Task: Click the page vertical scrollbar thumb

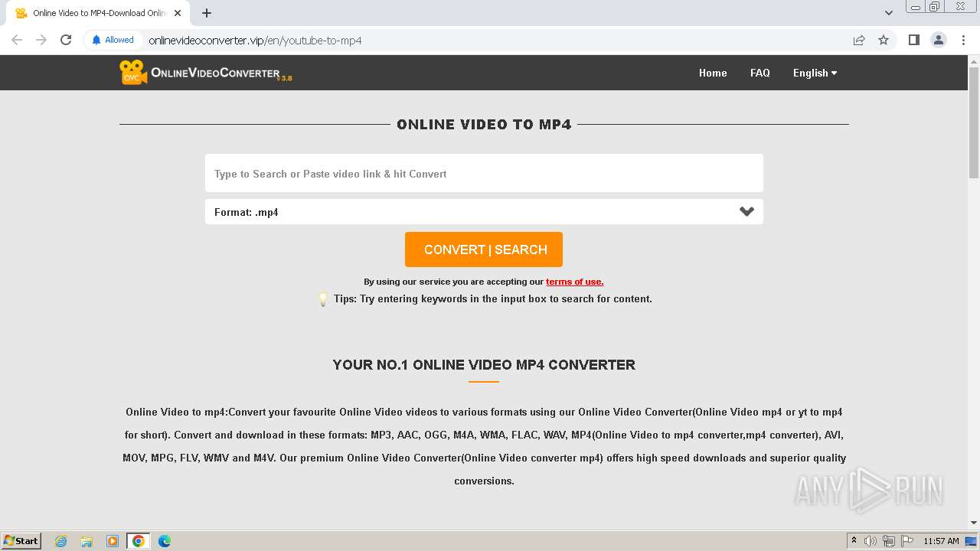Action: pos(974,122)
